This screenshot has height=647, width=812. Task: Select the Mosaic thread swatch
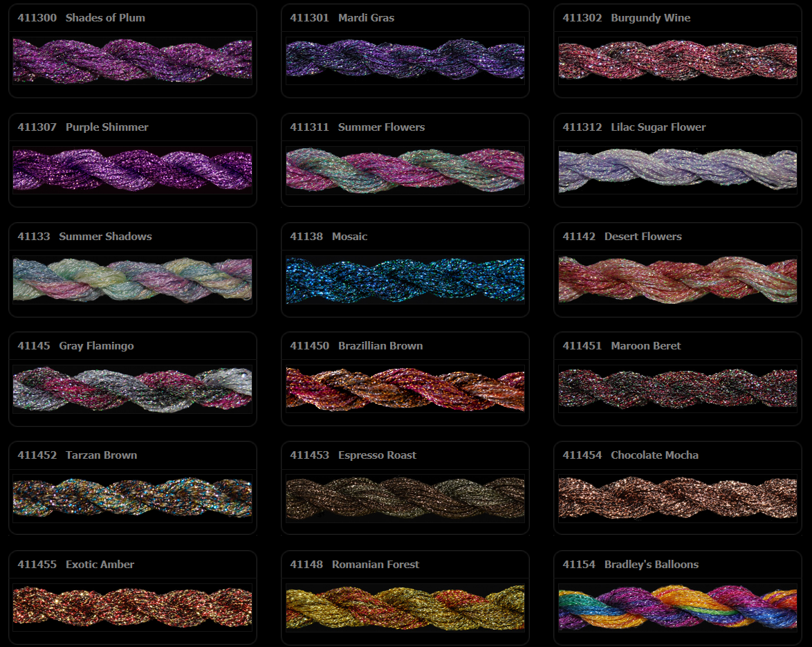[405, 280]
